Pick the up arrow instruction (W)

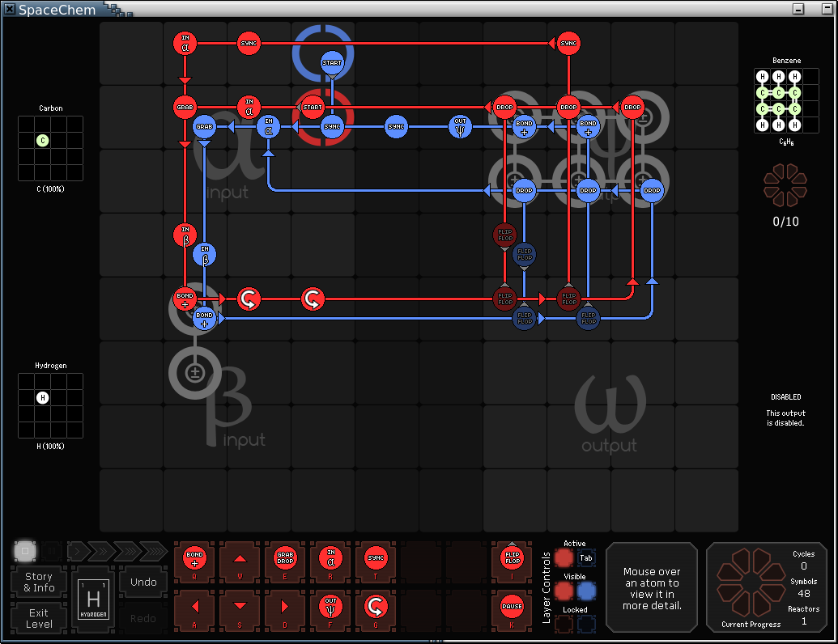click(240, 561)
